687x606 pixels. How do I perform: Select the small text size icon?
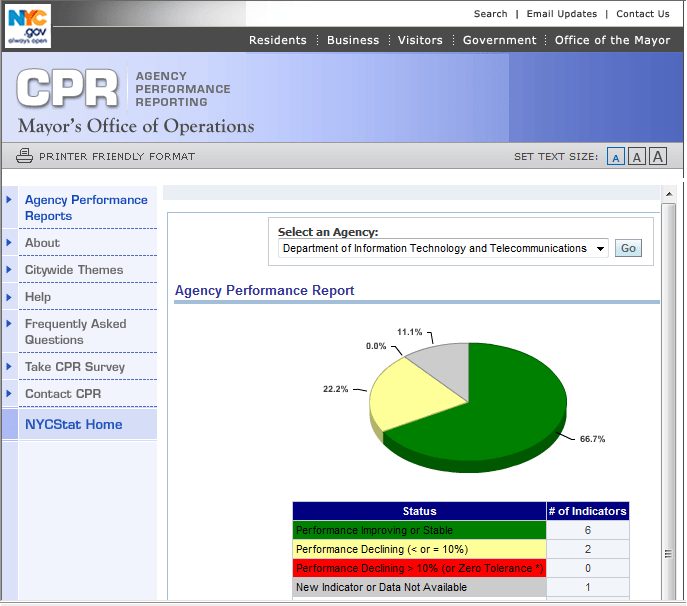pos(616,157)
